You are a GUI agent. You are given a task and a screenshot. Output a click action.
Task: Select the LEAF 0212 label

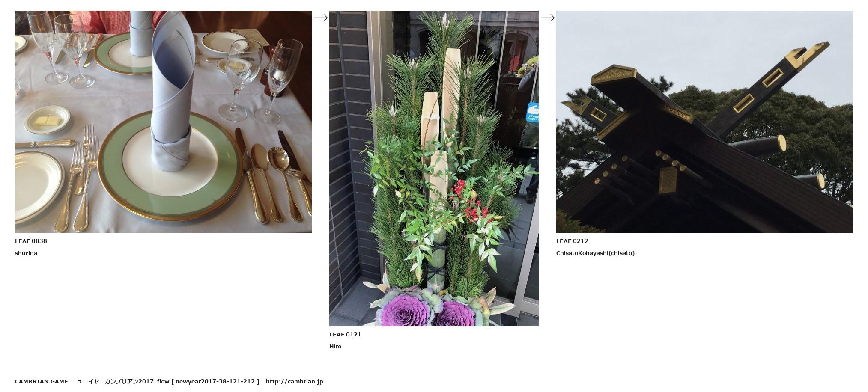572,241
